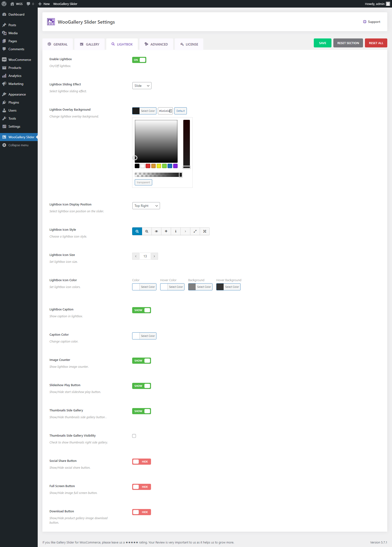Image resolution: width=392 pixels, height=547 pixels.
Task: Increase the lightbox icon size with right arrow
Action: tap(154, 256)
